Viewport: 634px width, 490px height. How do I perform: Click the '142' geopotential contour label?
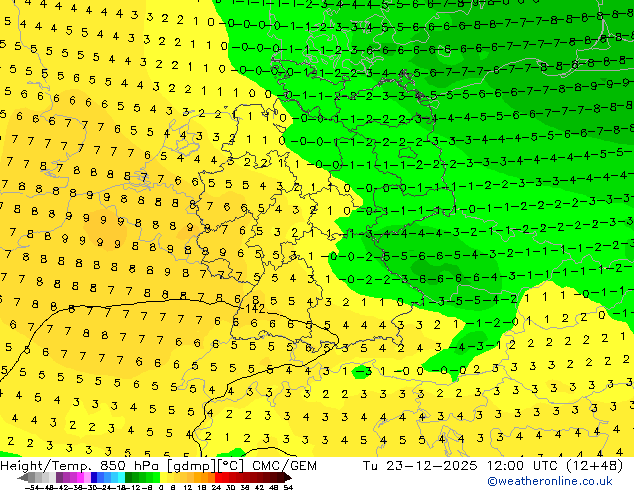click(x=255, y=309)
